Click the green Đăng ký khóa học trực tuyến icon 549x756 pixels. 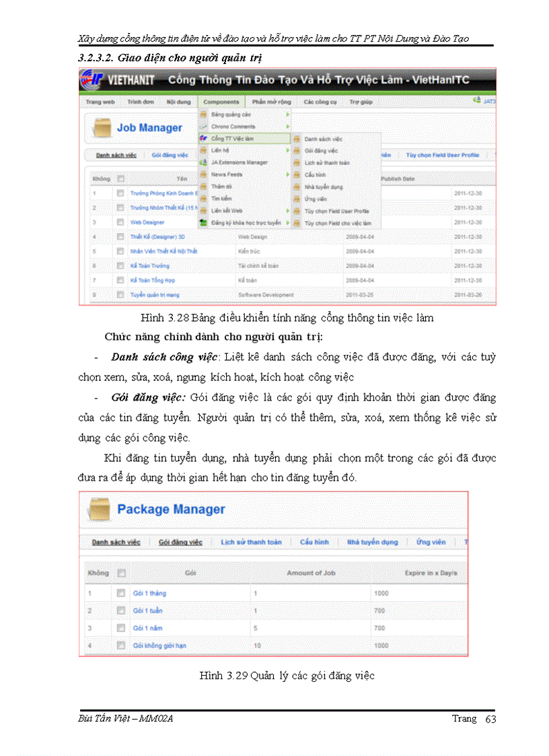202,222
